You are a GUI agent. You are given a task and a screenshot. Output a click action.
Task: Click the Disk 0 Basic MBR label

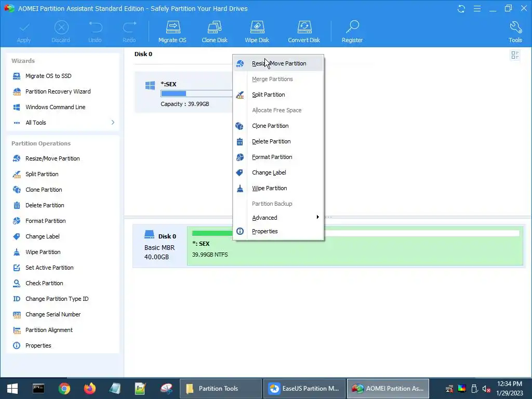pos(159,247)
